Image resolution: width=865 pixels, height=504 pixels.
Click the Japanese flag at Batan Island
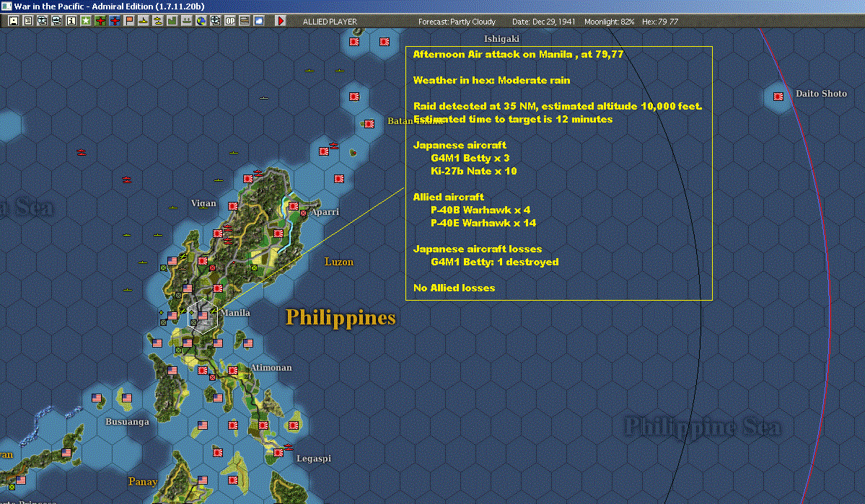coord(369,124)
